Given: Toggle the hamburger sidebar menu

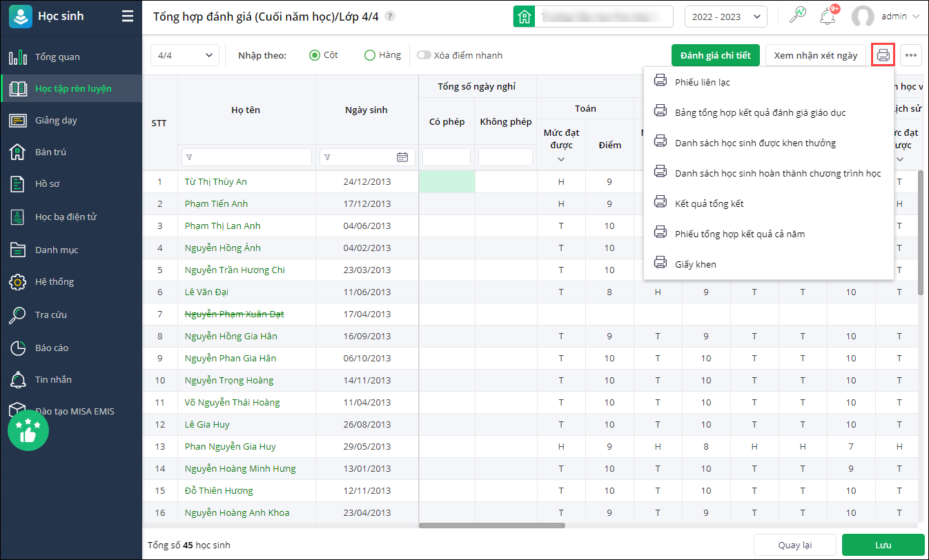Looking at the screenshot, I should click(x=128, y=17).
